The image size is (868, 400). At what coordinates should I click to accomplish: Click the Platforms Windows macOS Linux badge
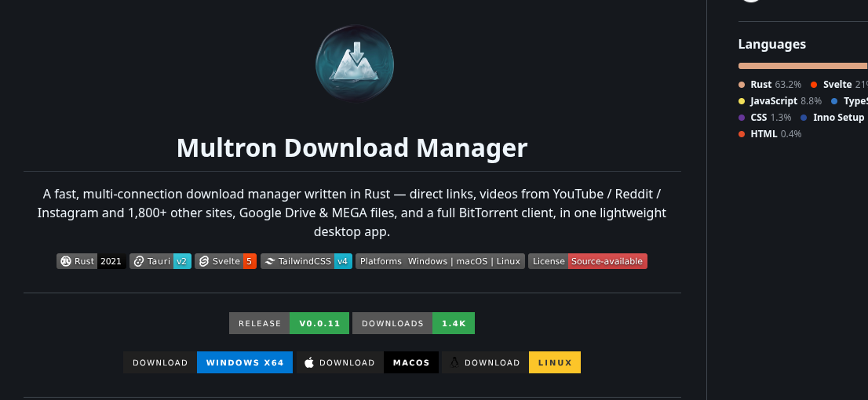click(440, 261)
